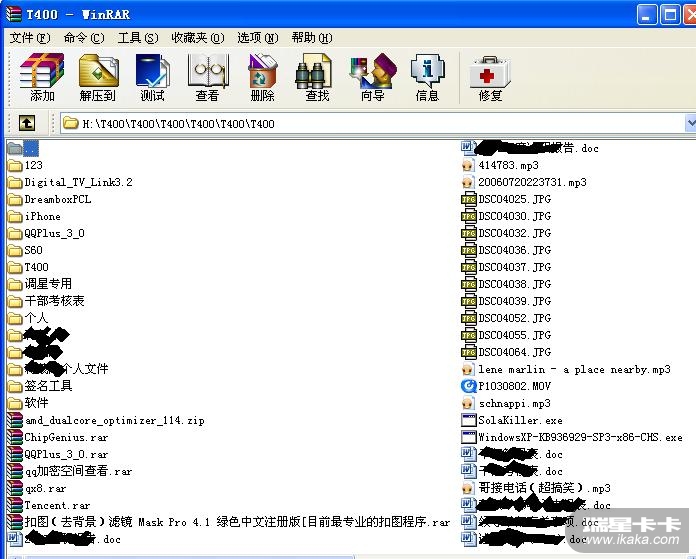
Task: Select the 个人文件 folder with redacted prefix
Action: point(58,369)
